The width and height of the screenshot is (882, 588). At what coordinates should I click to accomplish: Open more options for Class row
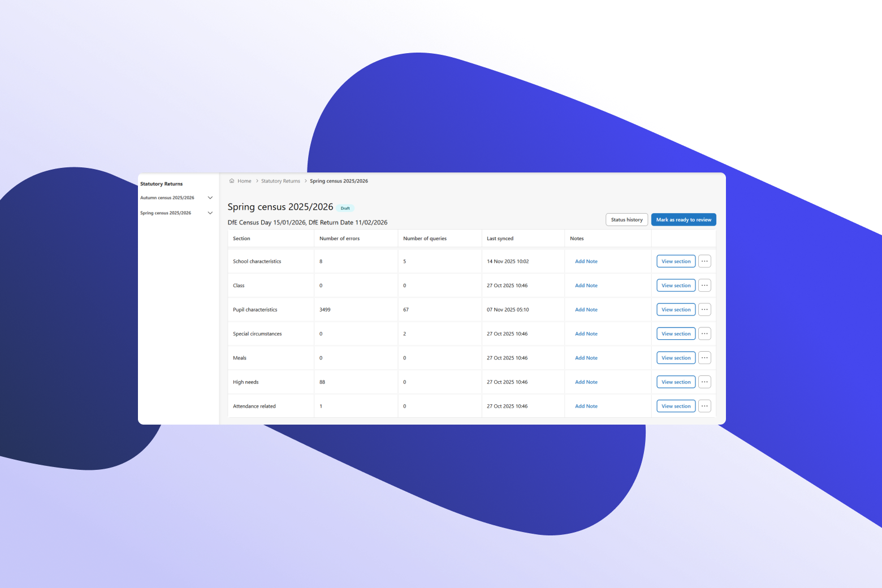[704, 286]
